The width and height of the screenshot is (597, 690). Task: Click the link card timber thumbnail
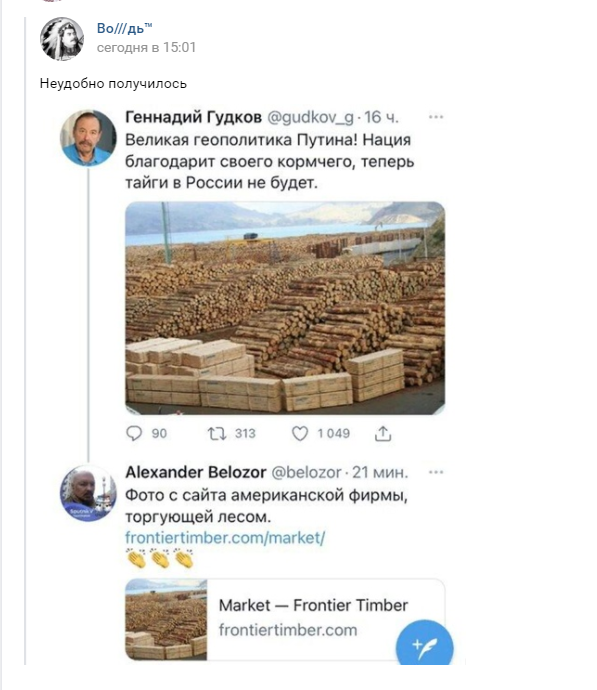click(x=166, y=620)
